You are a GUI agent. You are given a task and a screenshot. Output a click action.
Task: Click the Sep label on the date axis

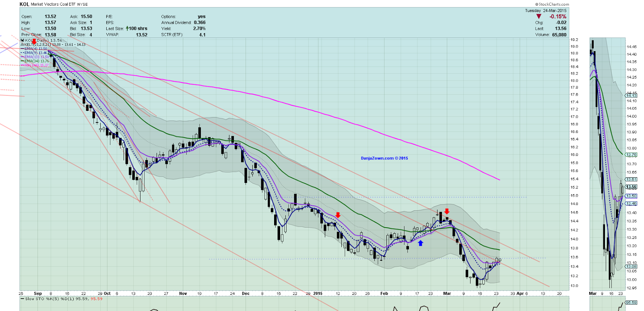[38, 294]
